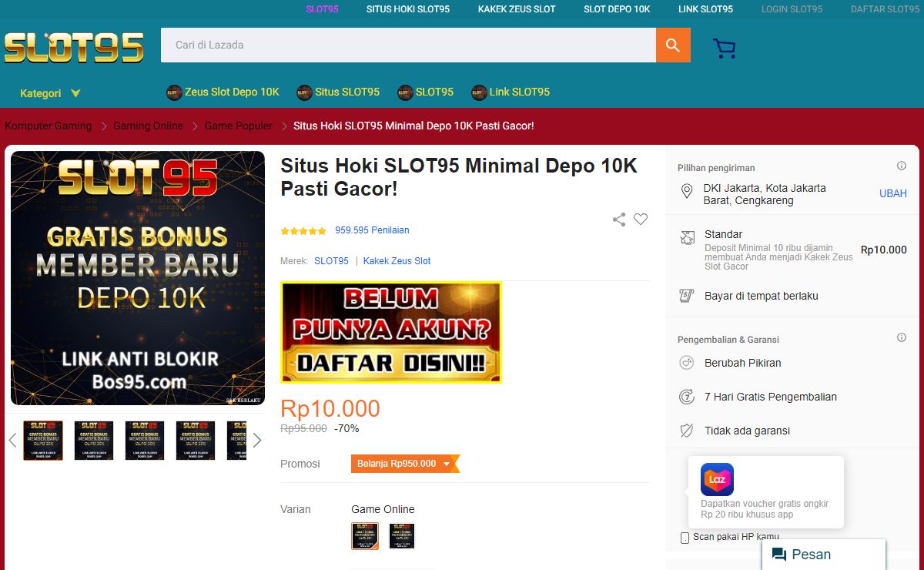Open 959.595 Penilaian reviews link

coord(372,230)
